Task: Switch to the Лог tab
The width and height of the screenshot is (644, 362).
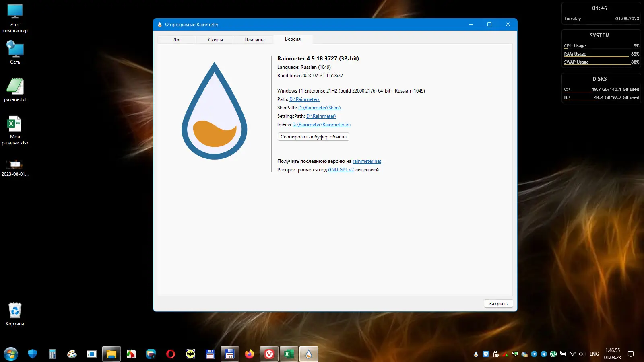Action: (177, 39)
